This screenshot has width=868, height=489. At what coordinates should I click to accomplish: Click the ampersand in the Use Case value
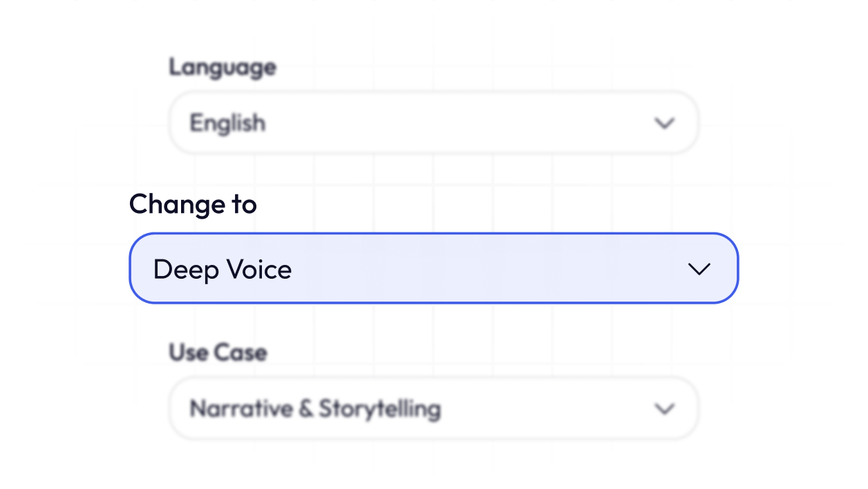coord(305,409)
